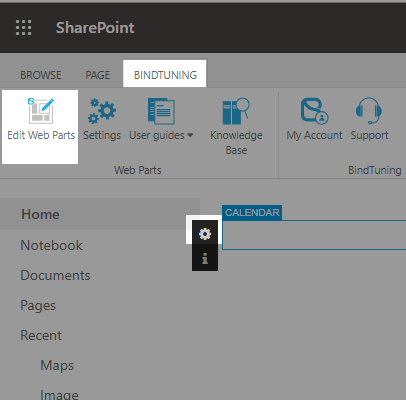Select the CALENDAR web part header
The width and height of the screenshot is (406, 400).
coord(252,213)
